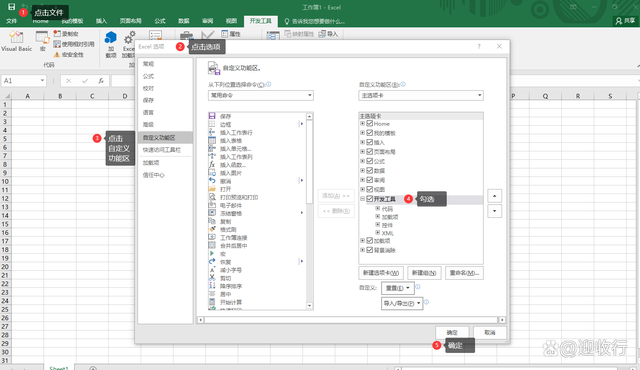
Task: Click the 录制宏 record macro icon
Action: [x=57, y=33]
